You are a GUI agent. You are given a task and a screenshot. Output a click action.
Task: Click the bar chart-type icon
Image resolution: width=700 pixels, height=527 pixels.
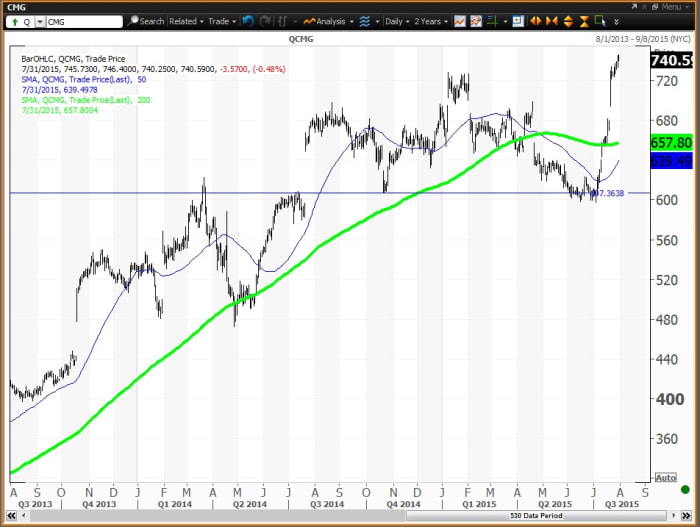coord(282,21)
